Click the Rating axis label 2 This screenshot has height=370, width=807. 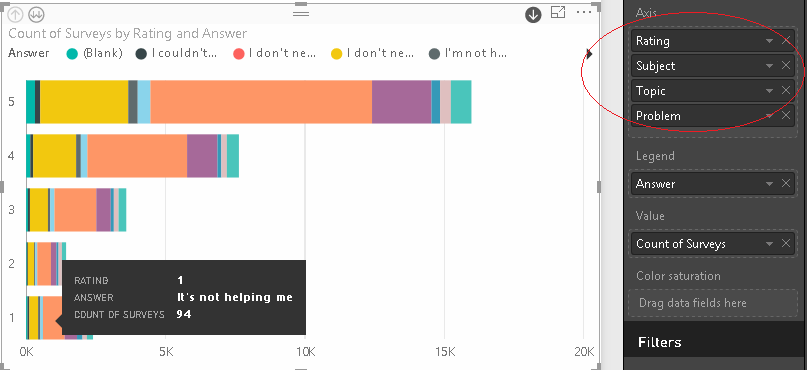[11, 263]
